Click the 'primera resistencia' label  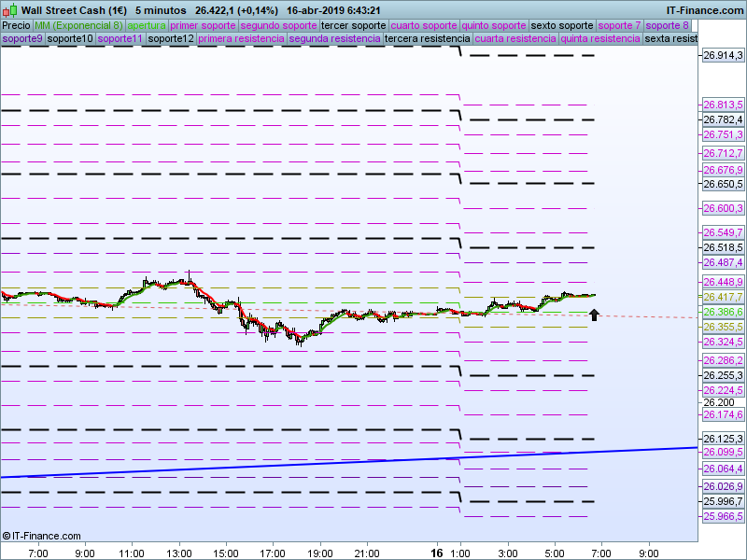(241, 39)
